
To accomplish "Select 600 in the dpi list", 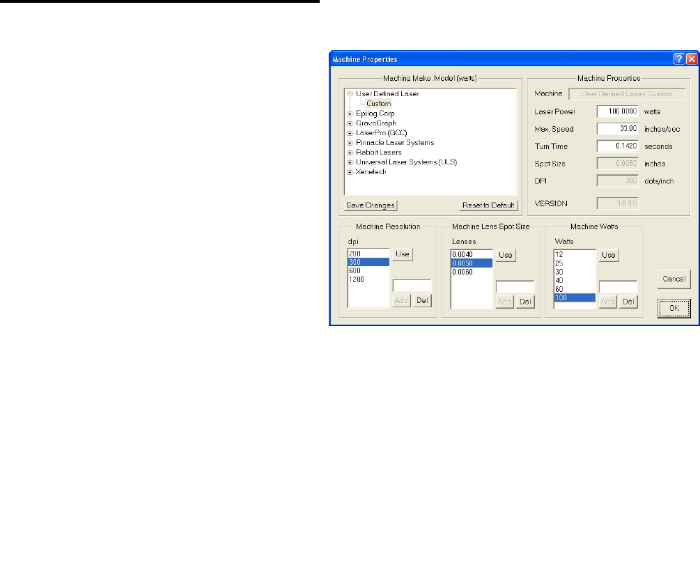I will pos(368,270).
